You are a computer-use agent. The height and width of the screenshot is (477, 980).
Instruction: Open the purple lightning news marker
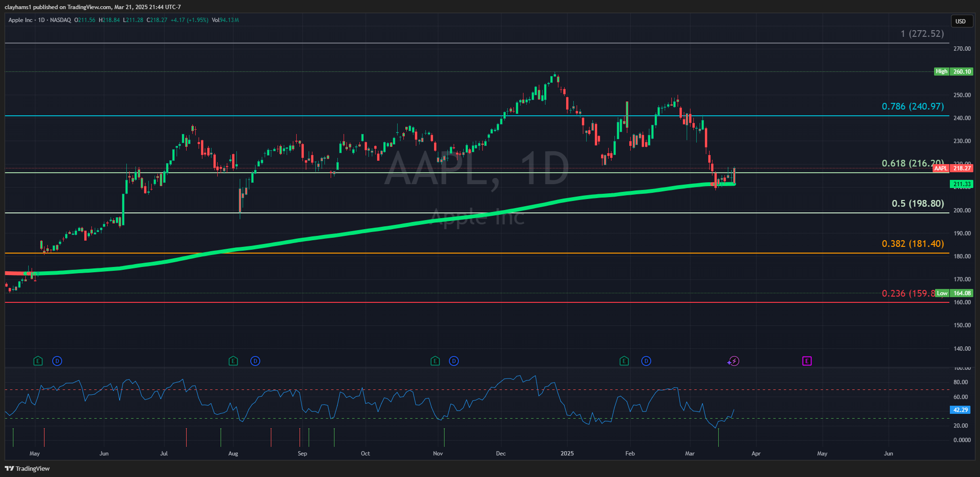[734, 361]
